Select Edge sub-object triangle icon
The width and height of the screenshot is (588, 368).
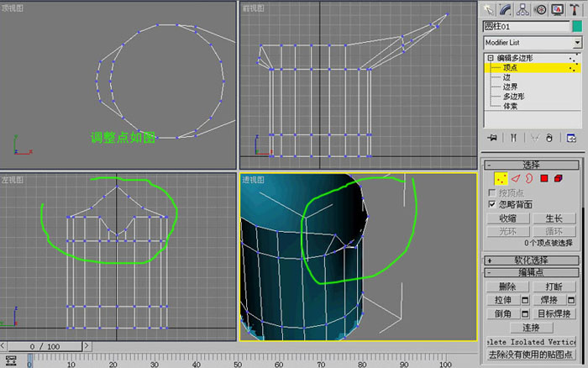516,179
